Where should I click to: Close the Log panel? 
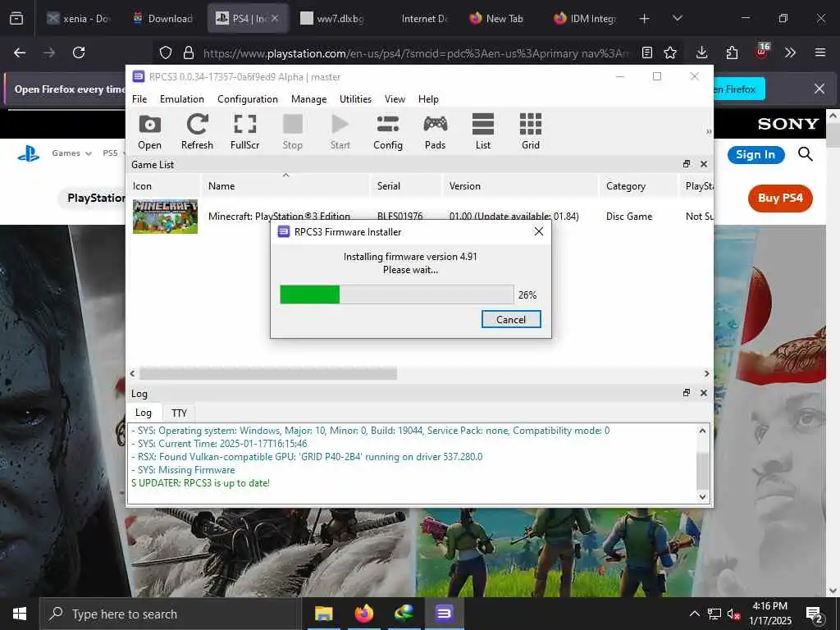(x=703, y=393)
